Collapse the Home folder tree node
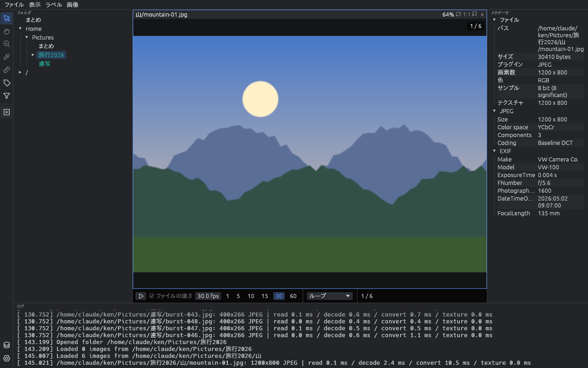This screenshot has width=588, height=368. (20, 29)
